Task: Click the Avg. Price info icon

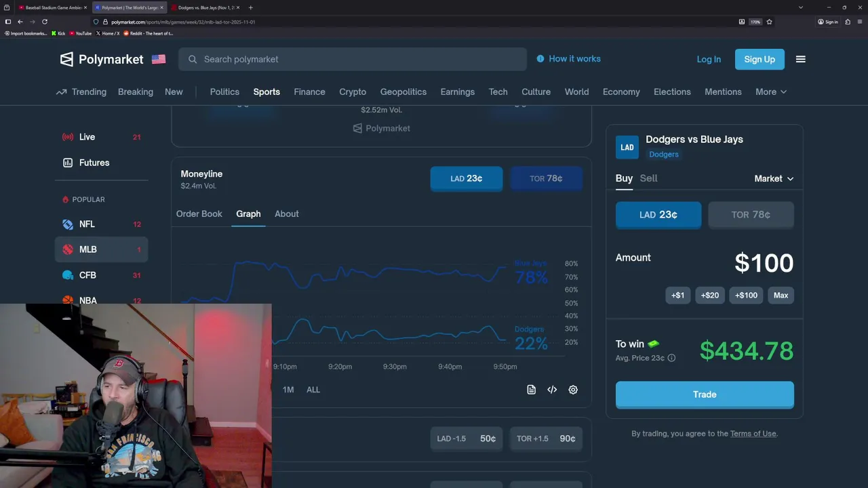Action: tap(671, 358)
